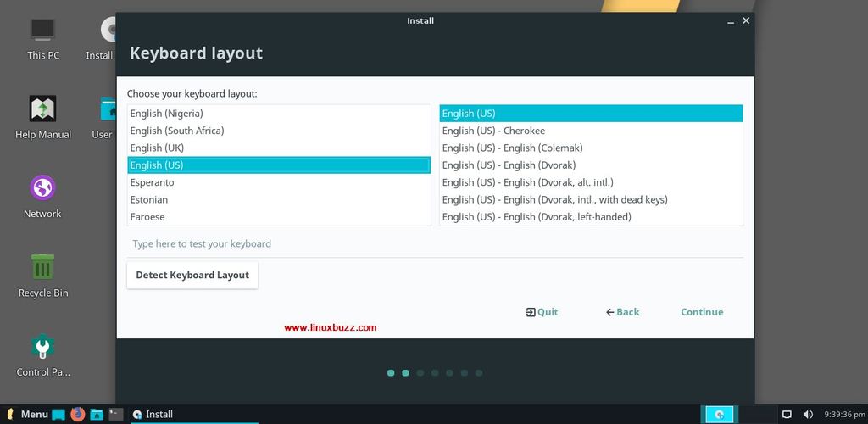Select English (US) - Cherokee variant
Screen dimensions: 868x424
click(591, 131)
